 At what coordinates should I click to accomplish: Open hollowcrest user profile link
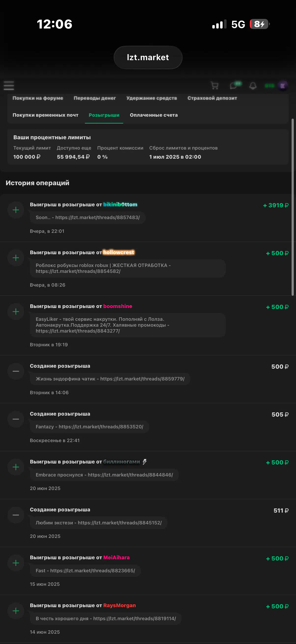(119, 252)
